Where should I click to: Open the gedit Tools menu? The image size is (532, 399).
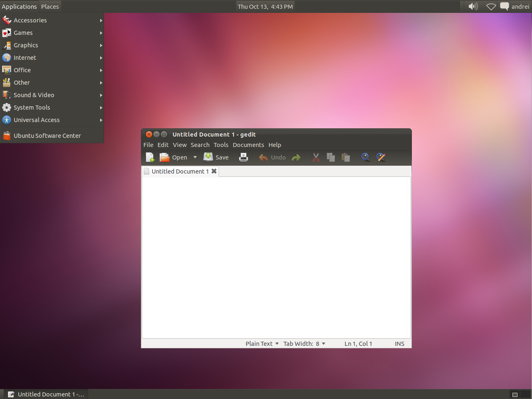click(221, 145)
